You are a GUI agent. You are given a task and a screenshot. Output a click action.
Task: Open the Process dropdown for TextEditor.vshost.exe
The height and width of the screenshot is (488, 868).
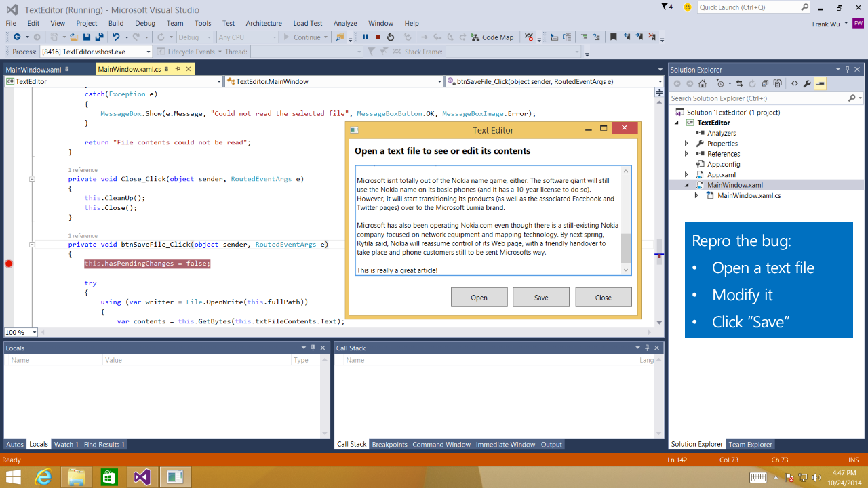click(x=149, y=52)
